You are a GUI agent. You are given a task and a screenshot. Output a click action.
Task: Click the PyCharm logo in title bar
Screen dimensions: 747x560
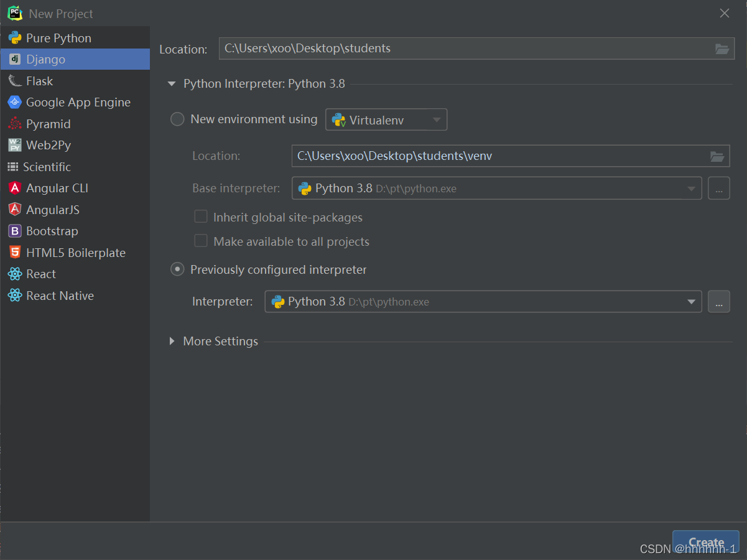coord(15,13)
